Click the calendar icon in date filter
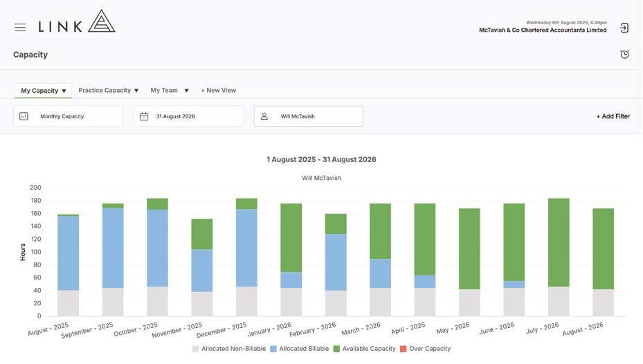This screenshot has height=364, width=643. [x=144, y=116]
